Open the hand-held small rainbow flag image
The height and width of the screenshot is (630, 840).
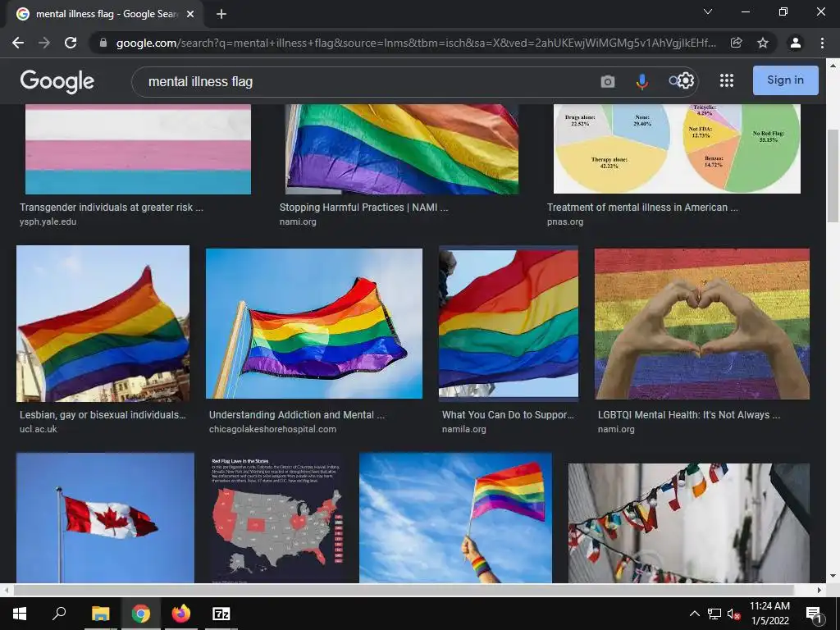pyautogui.click(x=455, y=518)
